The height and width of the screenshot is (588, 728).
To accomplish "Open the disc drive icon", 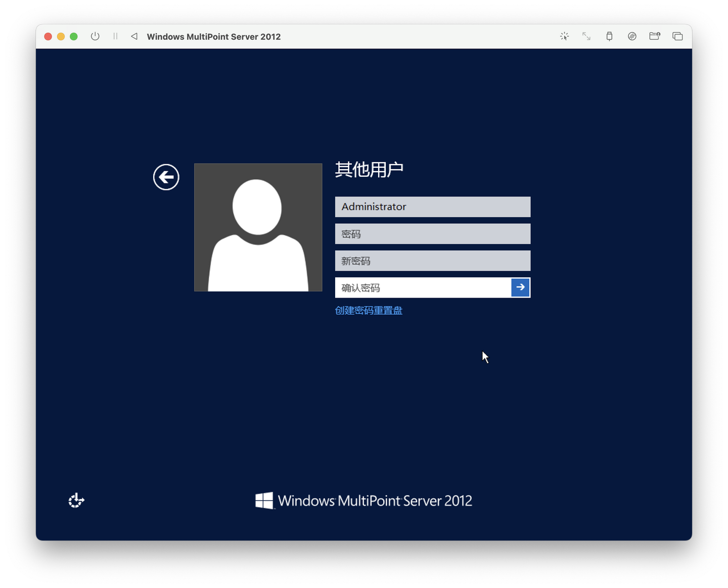I will [632, 36].
